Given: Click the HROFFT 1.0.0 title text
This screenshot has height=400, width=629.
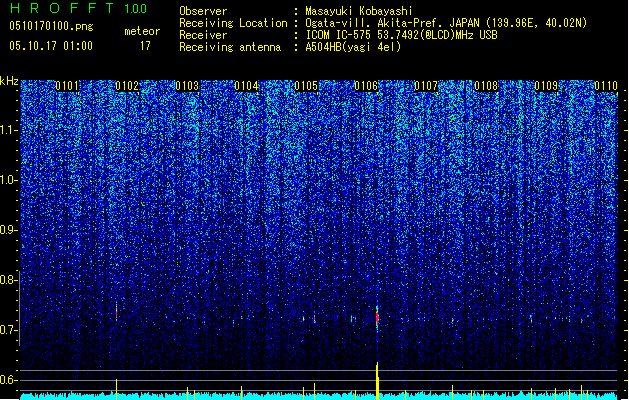Looking at the screenshot, I should [x=79, y=8].
